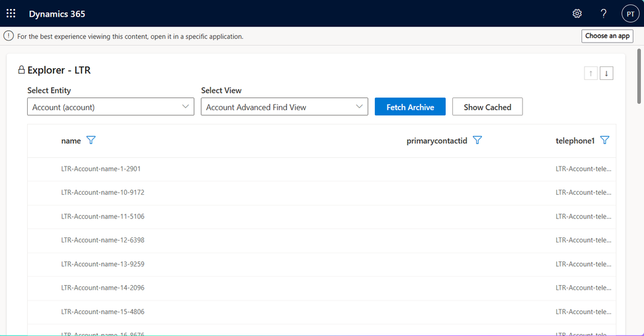Click the Explorer - LTR heading
The width and height of the screenshot is (644, 336).
click(x=59, y=70)
